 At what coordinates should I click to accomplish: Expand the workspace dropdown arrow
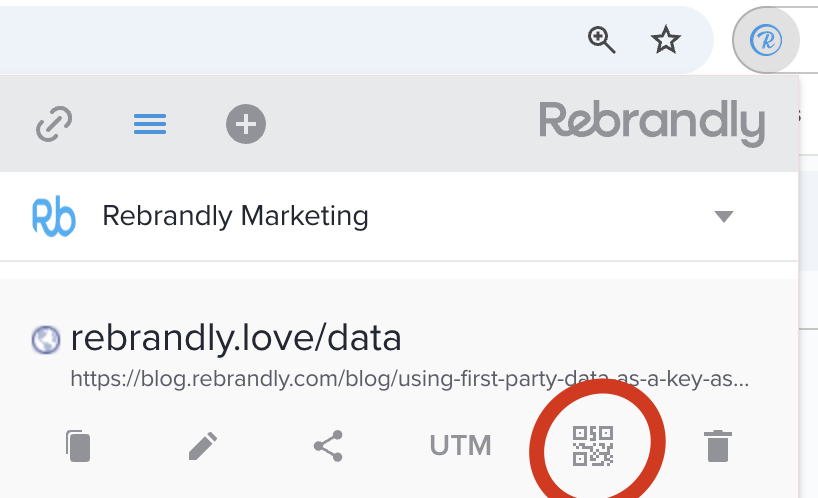pyautogui.click(x=724, y=216)
